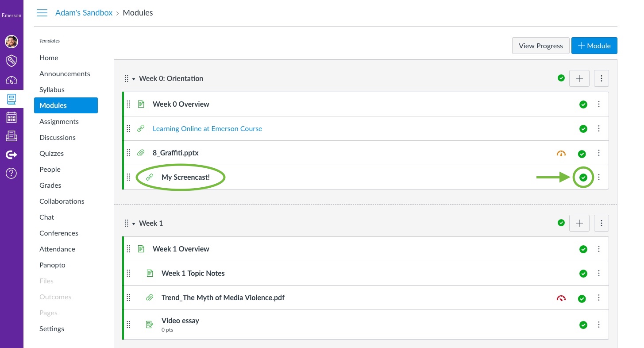Click the paperclip icon beside 8_Graffiti.pptx

(x=141, y=153)
